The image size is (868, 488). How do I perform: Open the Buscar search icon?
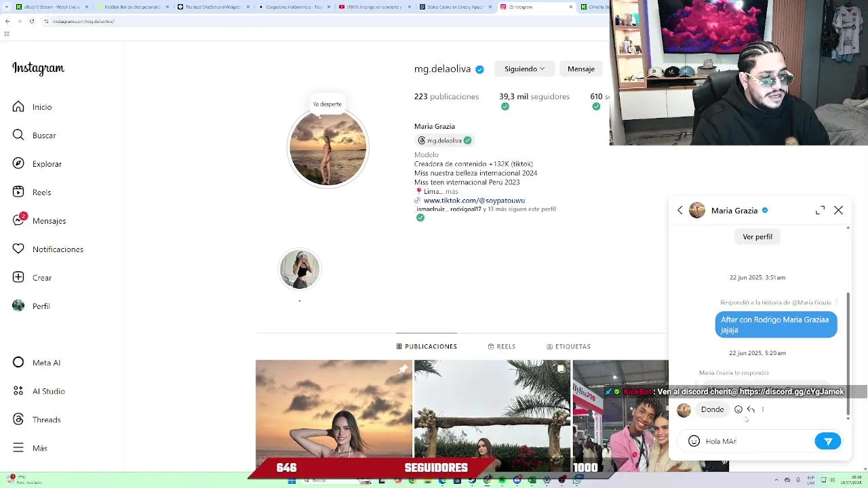pyautogui.click(x=18, y=136)
